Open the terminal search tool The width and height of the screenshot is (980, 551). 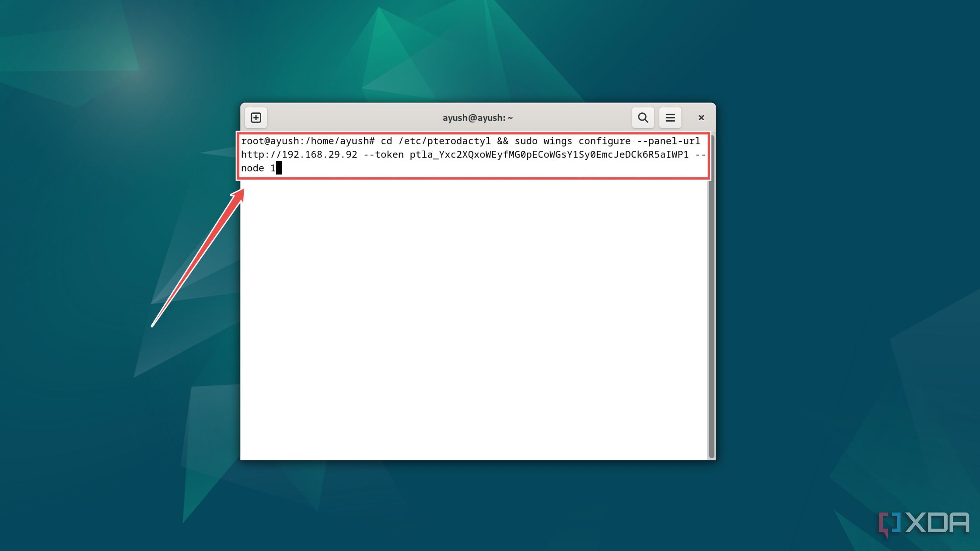pyautogui.click(x=643, y=118)
